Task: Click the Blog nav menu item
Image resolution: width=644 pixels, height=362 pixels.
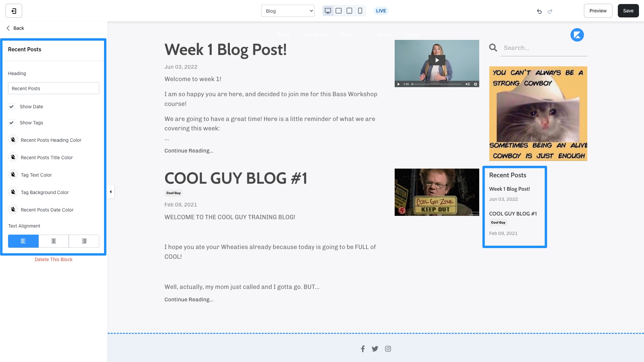Action: [x=346, y=35]
